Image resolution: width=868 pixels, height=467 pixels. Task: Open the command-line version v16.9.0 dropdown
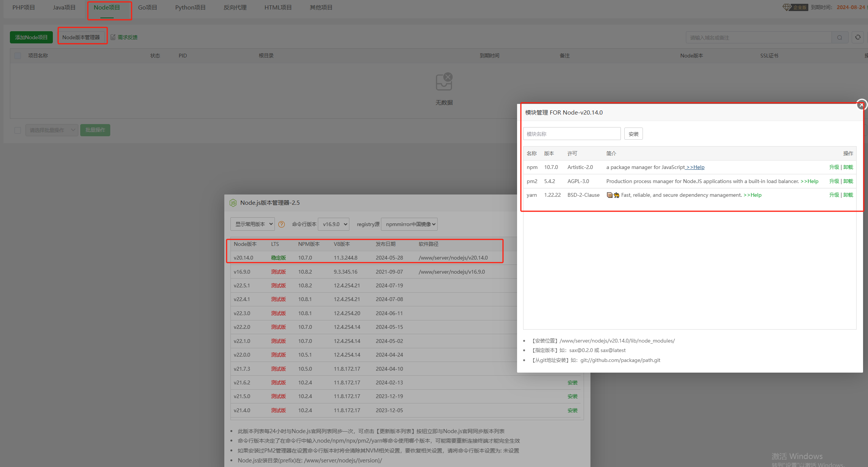[x=334, y=224]
